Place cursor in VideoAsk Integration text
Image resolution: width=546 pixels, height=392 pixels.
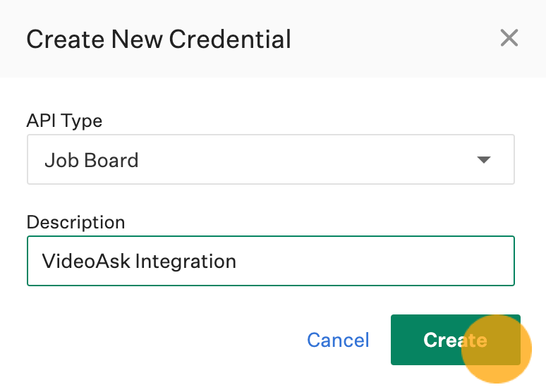pyautogui.click(x=139, y=261)
